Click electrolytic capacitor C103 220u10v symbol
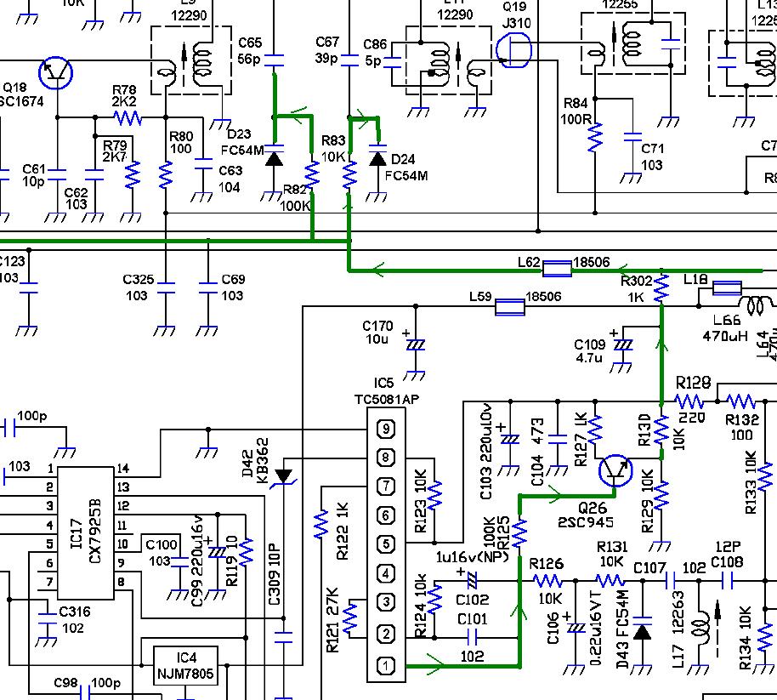The image size is (777, 700). (510, 439)
